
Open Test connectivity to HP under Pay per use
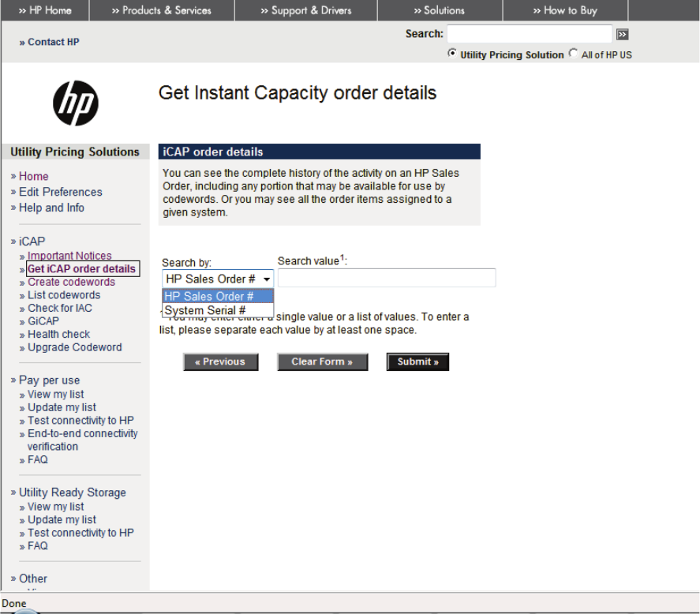click(x=80, y=420)
